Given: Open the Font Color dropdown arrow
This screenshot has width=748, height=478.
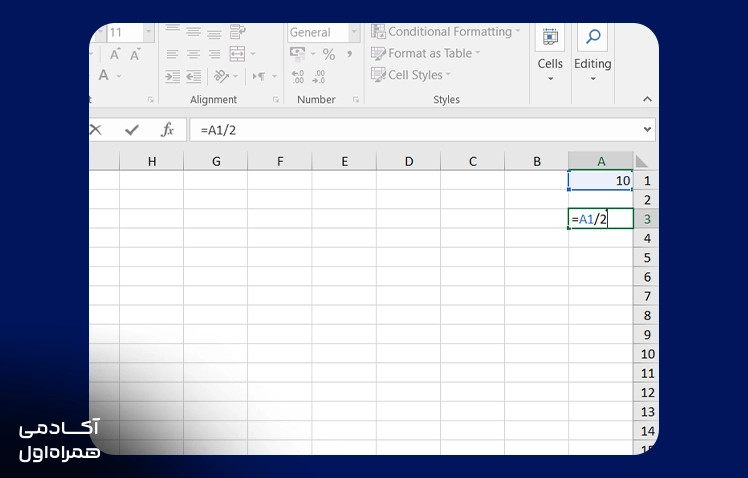Looking at the screenshot, I should (x=119, y=76).
